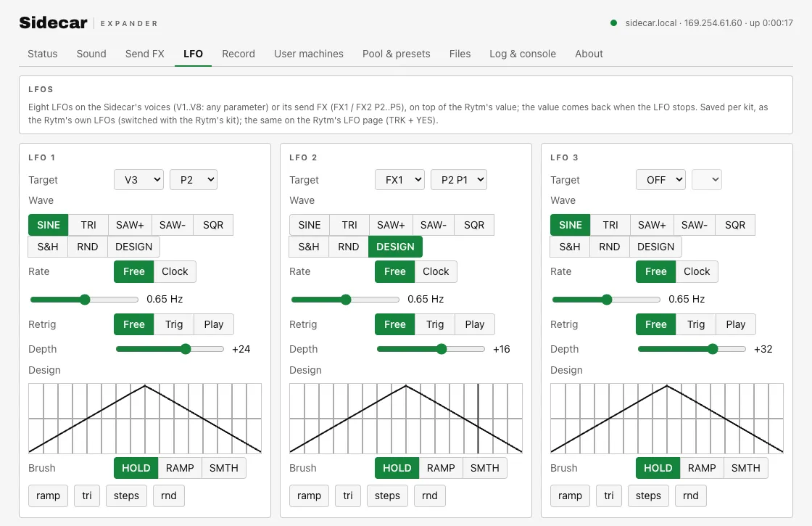This screenshot has height=526, width=812.
Task: Apply rnd preset shape in LFO 1
Action: pyautogui.click(x=169, y=496)
